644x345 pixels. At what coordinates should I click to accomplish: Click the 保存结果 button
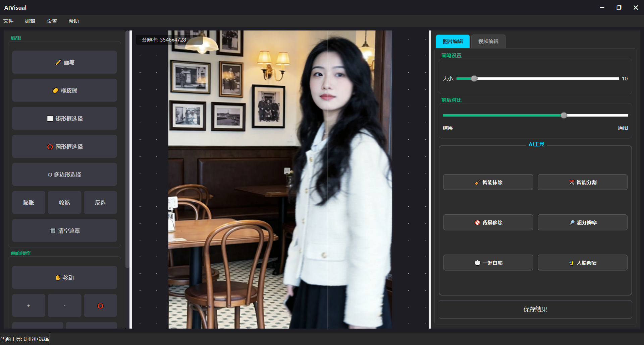coord(535,309)
